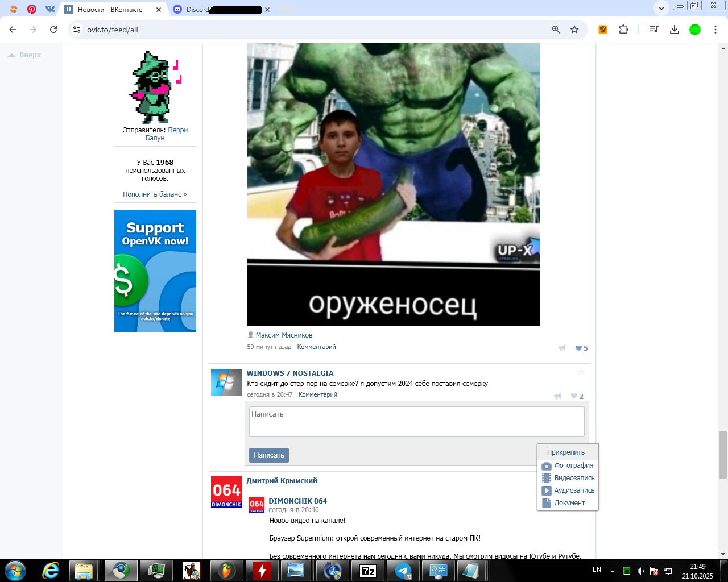Choose Фотография from the attach menu
Viewport: 728px width, 582px height.
tap(573, 465)
